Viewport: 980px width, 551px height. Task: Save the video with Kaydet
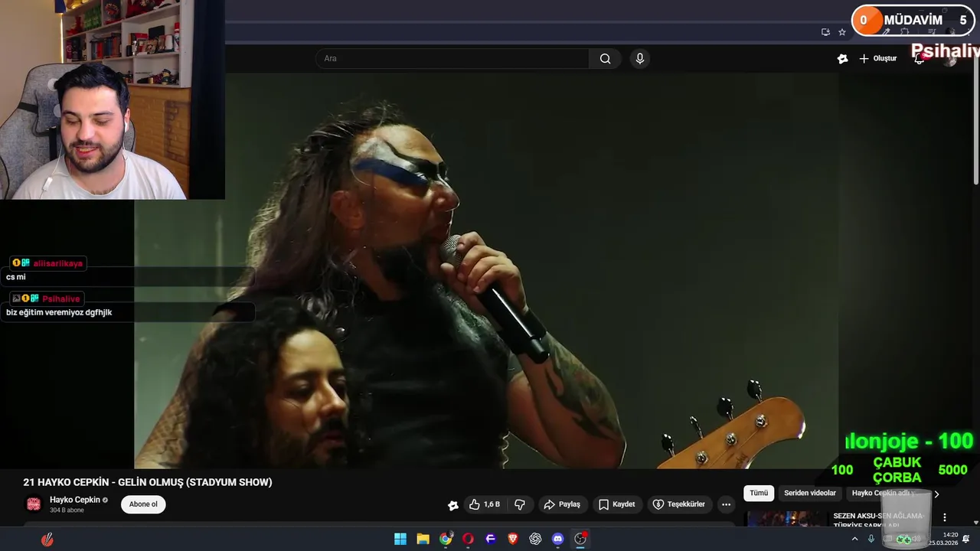tap(616, 504)
